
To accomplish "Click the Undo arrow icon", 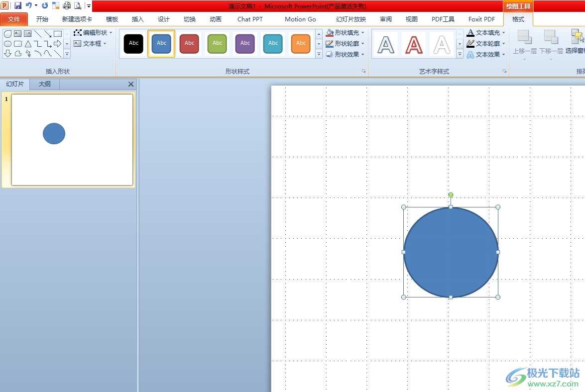I will coord(28,5).
